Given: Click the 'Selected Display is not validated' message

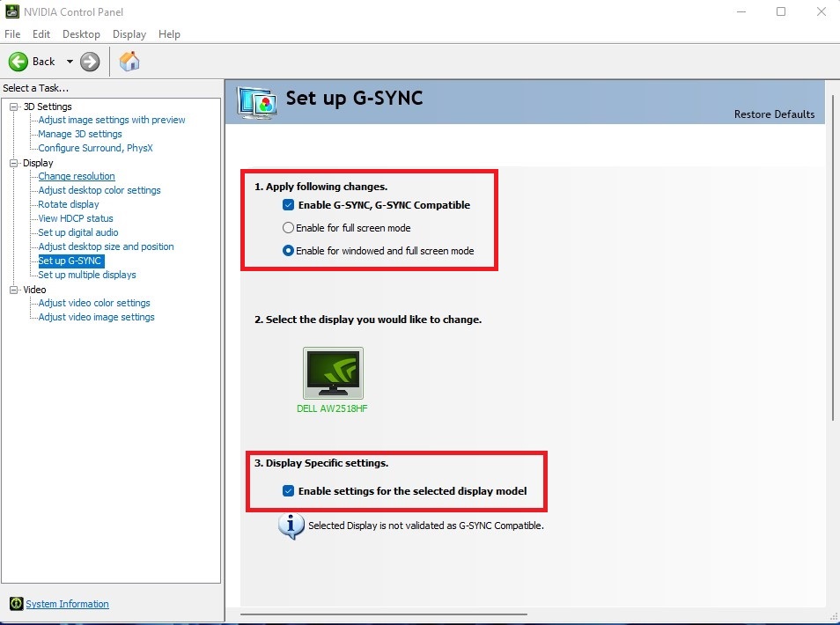Looking at the screenshot, I should (x=426, y=526).
